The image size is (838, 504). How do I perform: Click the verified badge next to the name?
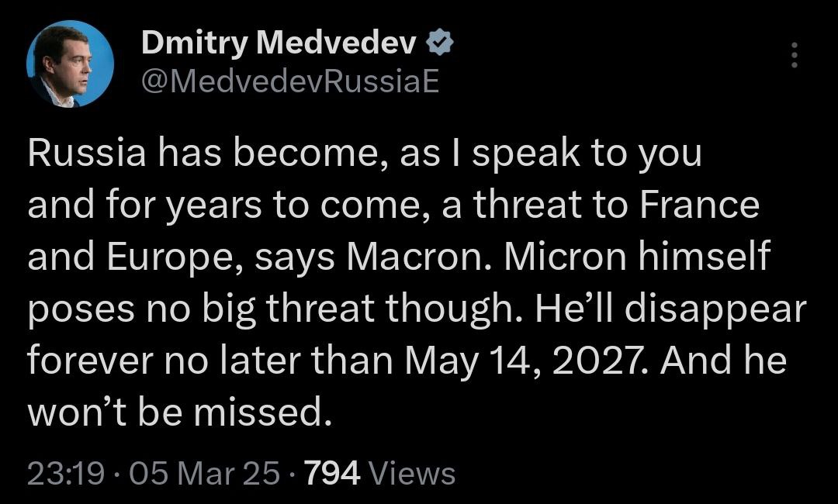coord(441,45)
